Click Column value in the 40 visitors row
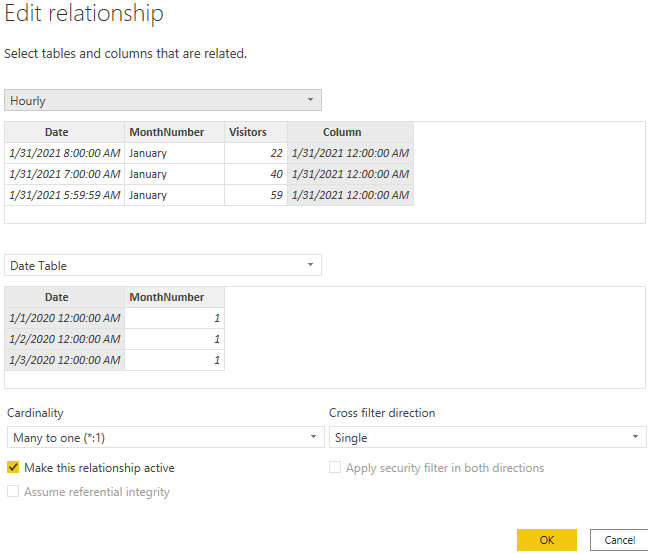The width and height of the screenshot is (648, 554). point(350,174)
